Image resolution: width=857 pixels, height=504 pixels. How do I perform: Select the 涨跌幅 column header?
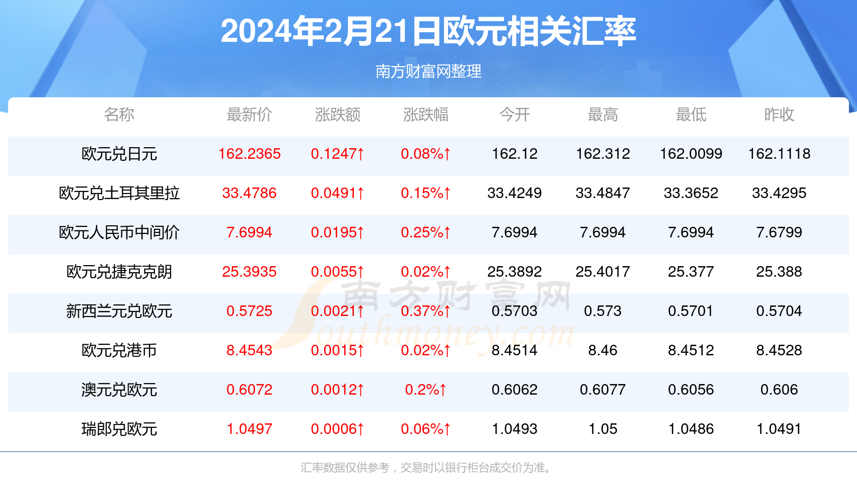[x=426, y=114]
